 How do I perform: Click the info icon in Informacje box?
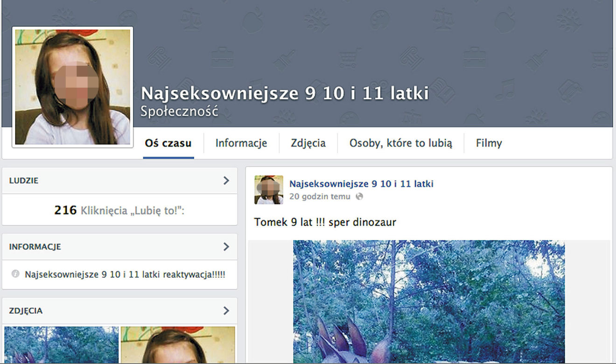click(15, 274)
